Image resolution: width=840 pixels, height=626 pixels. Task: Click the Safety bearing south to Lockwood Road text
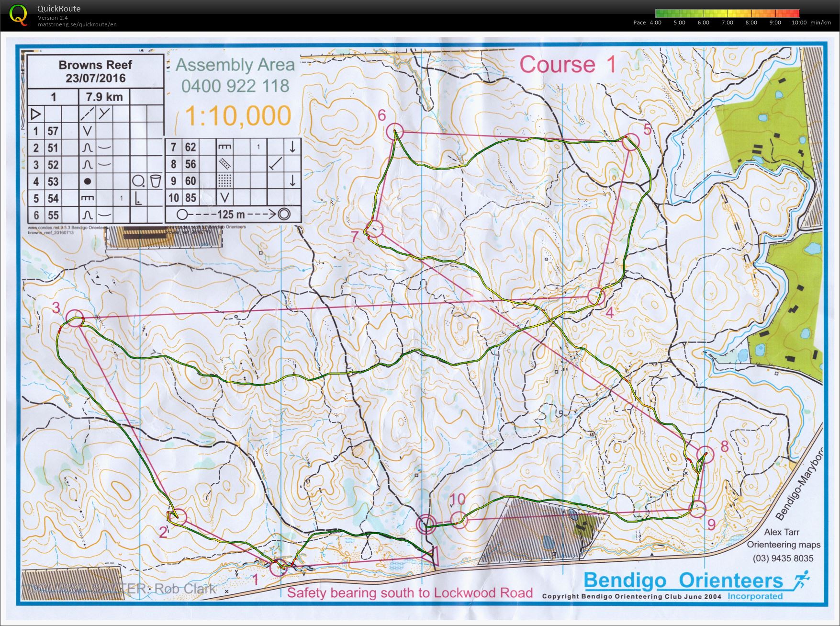pos(410,593)
